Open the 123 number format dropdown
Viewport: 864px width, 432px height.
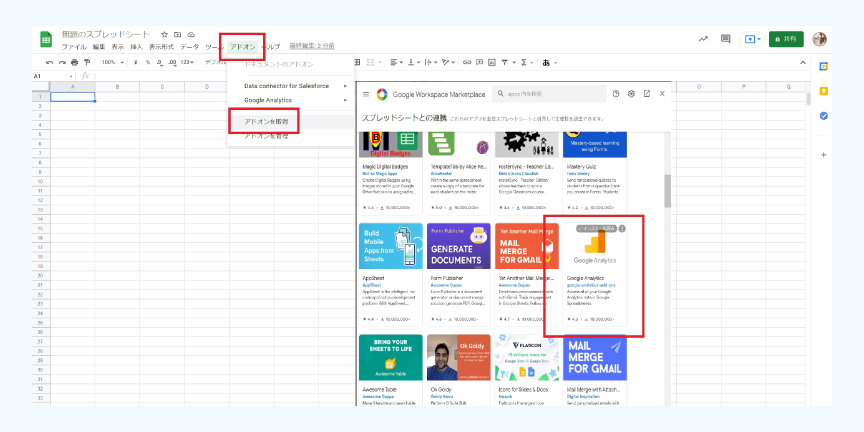pyautogui.click(x=187, y=62)
